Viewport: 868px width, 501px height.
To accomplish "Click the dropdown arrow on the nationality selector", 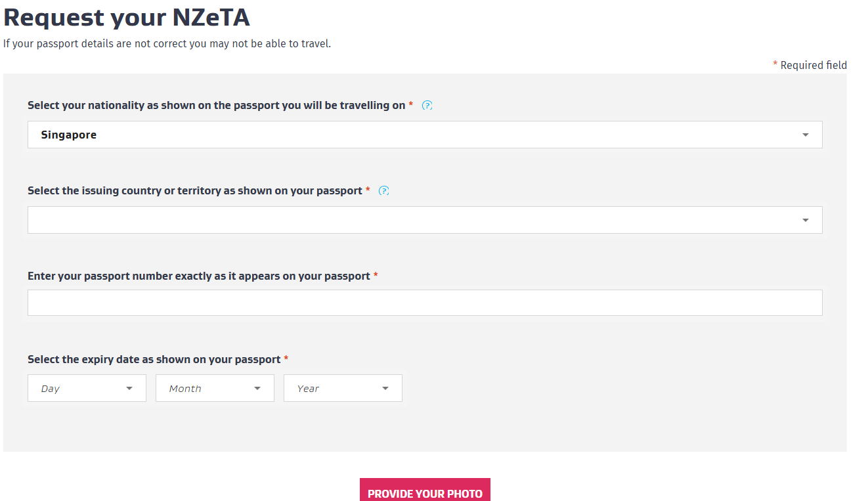I will click(x=806, y=135).
